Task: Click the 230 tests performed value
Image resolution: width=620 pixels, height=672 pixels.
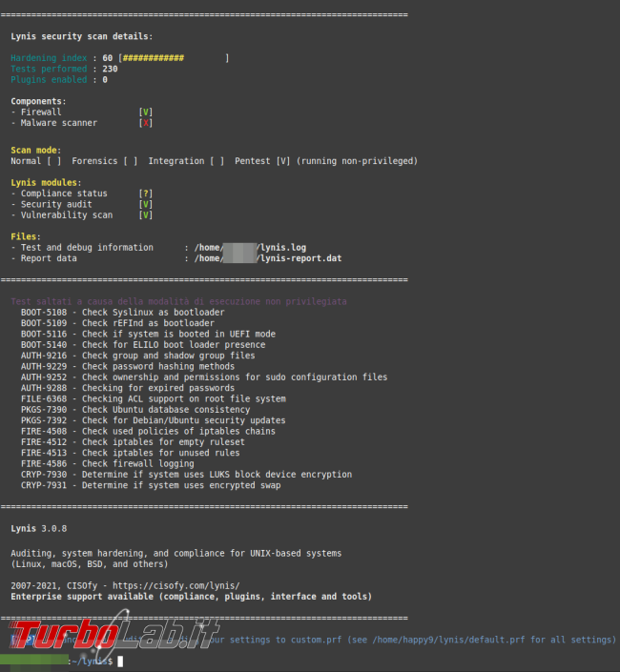Action: coord(110,69)
